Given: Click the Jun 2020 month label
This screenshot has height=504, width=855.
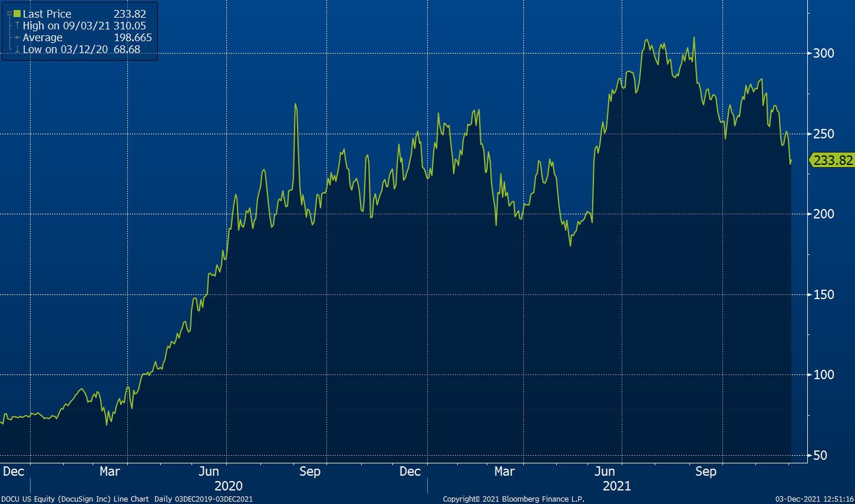Looking at the screenshot, I should pos(209,472).
